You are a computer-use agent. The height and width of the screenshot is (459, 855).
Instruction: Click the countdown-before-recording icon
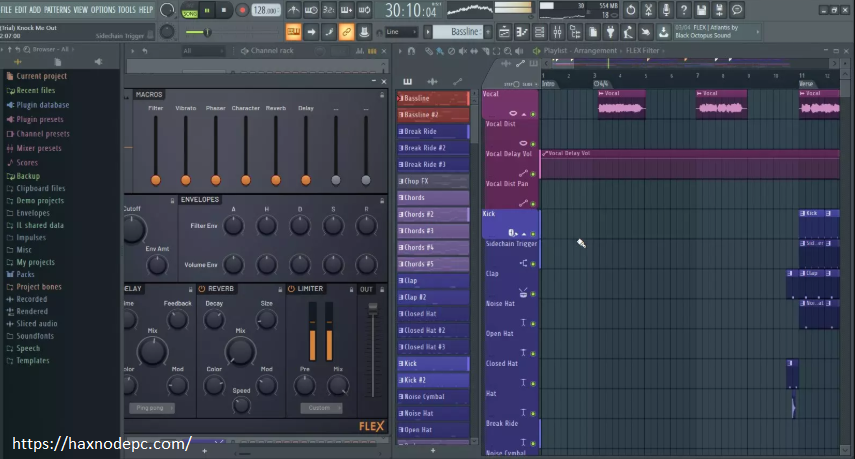tap(329, 10)
